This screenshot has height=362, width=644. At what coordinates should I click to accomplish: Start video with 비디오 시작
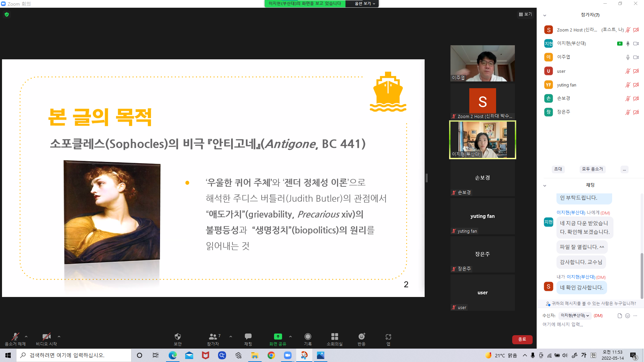pos(46,337)
